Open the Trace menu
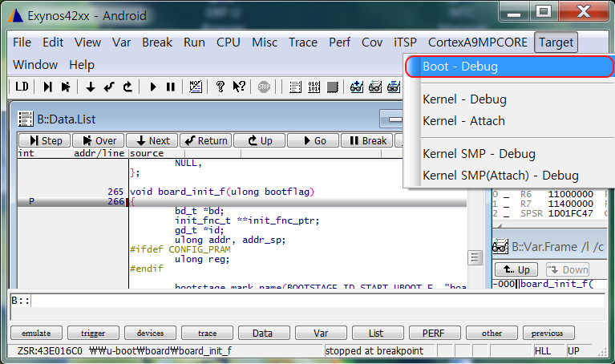Screen dimensions: 615x364 tap(303, 42)
